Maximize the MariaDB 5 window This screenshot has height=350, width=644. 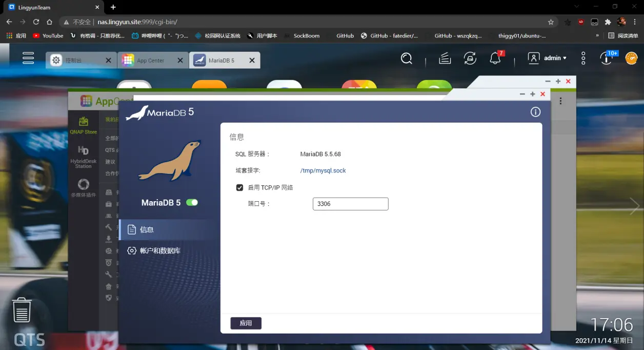pos(533,94)
